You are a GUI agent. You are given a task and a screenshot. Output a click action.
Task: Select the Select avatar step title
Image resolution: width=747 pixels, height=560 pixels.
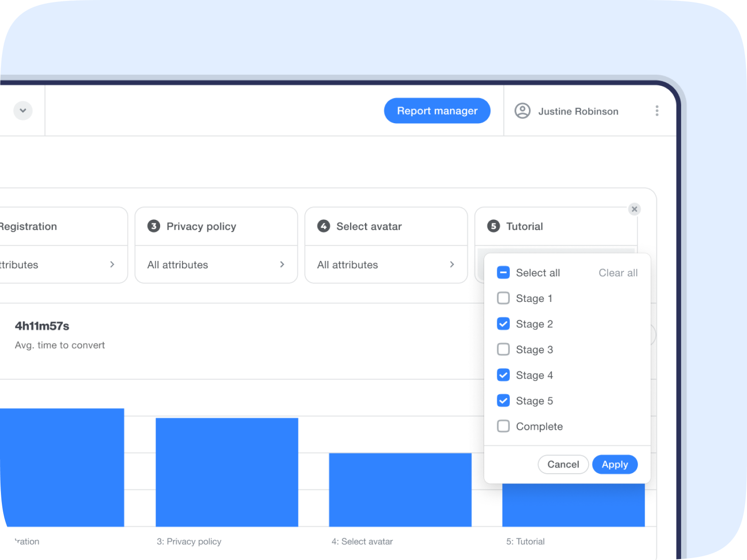pos(369,226)
